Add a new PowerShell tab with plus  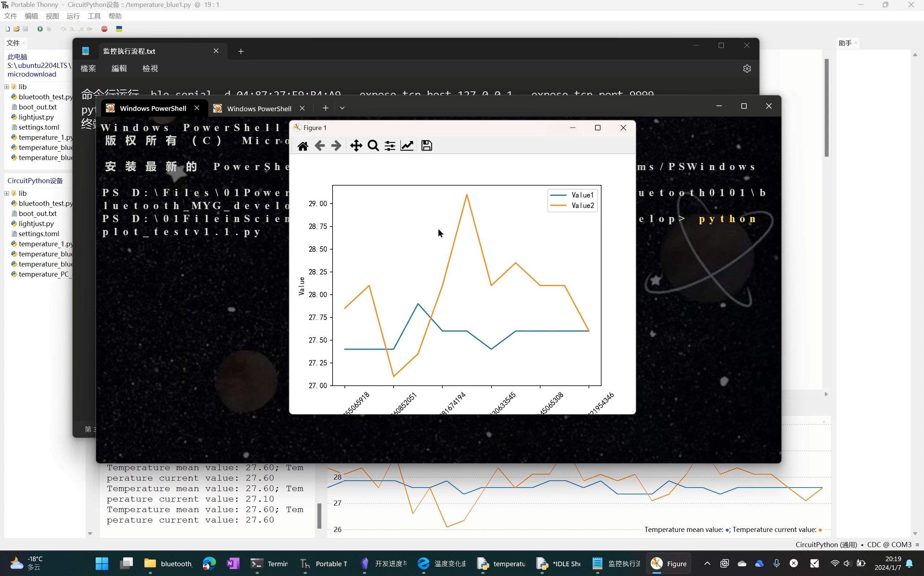coord(325,108)
